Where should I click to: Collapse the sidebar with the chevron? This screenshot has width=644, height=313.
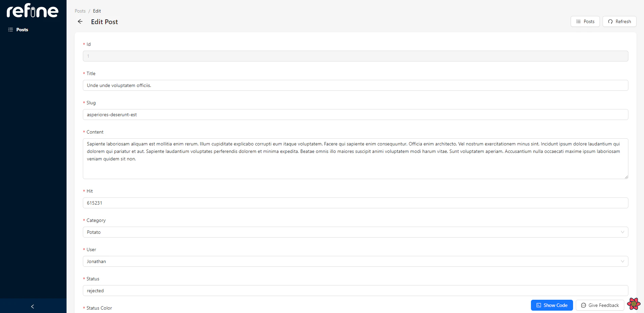tap(32, 306)
